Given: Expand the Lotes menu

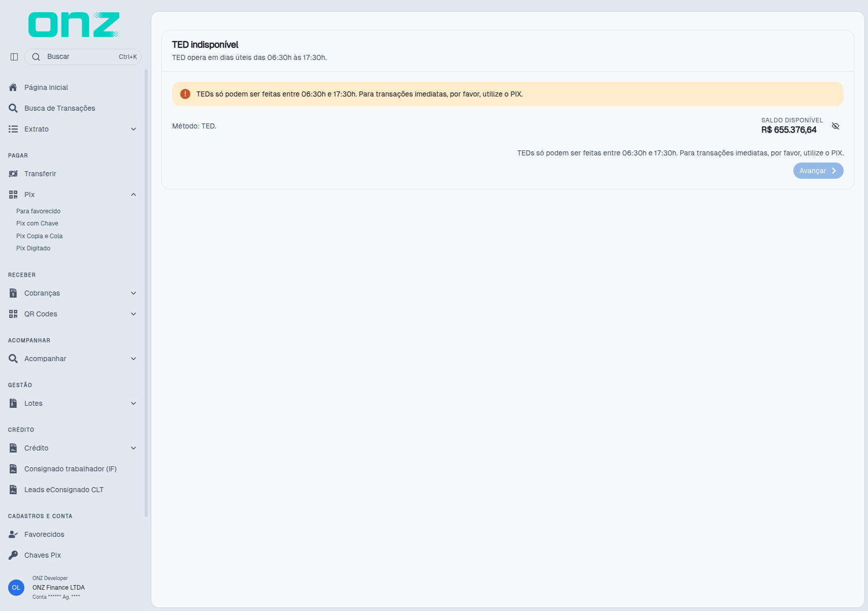Looking at the screenshot, I should (x=133, y=403).
